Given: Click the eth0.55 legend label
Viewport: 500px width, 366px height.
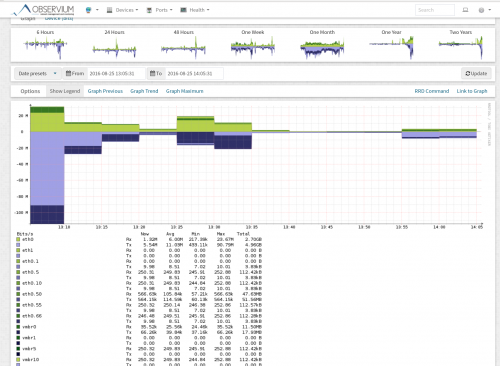Looking at the screenshot, I should [32, 305].
